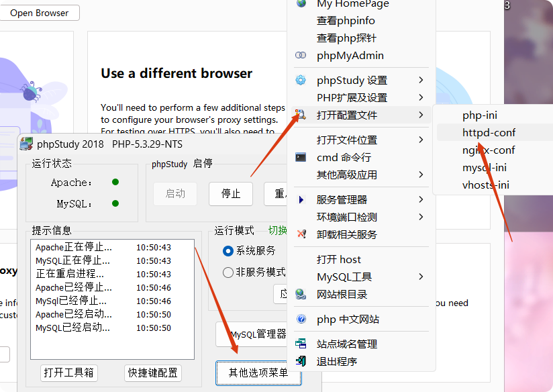Select the 其他高级应用 menu entry
The image size is (553, 392).
(347, 175)
